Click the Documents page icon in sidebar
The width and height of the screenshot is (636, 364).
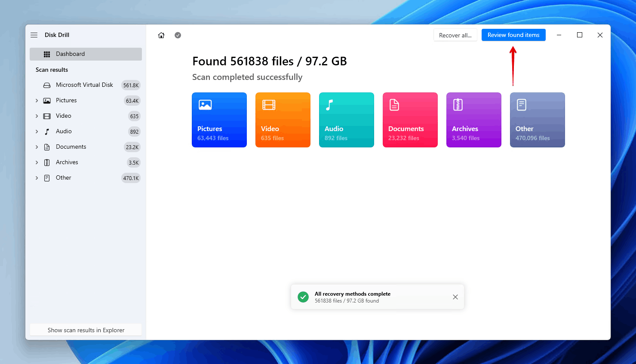[47, 147]
